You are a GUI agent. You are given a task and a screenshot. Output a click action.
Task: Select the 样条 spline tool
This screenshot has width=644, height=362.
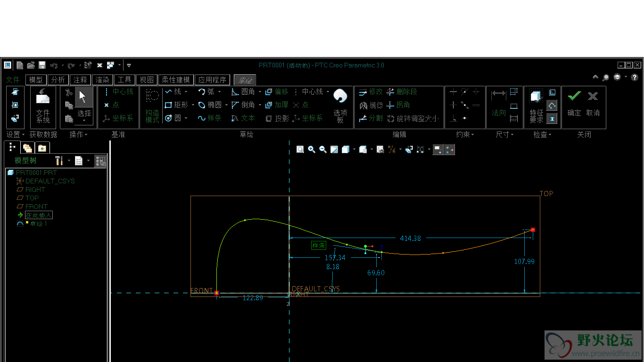tap(210, 118)
